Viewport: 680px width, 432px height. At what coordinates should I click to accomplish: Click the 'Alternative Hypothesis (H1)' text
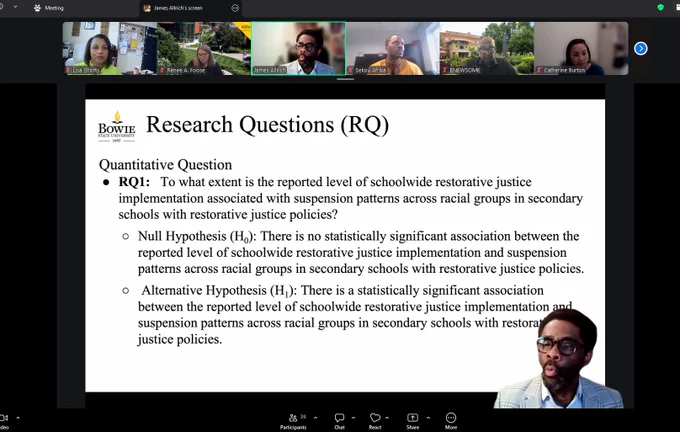click(x=217, y=291)
